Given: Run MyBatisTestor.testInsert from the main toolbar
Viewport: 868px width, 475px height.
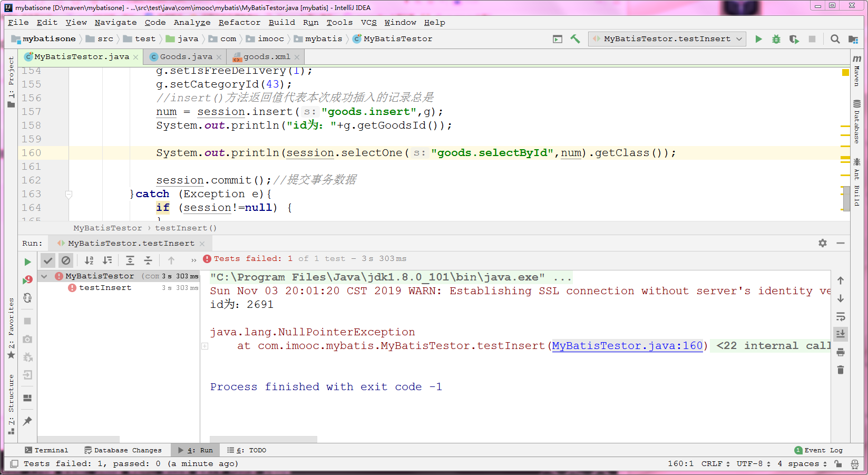Looking at the screenshot, I should pos(758,39).
